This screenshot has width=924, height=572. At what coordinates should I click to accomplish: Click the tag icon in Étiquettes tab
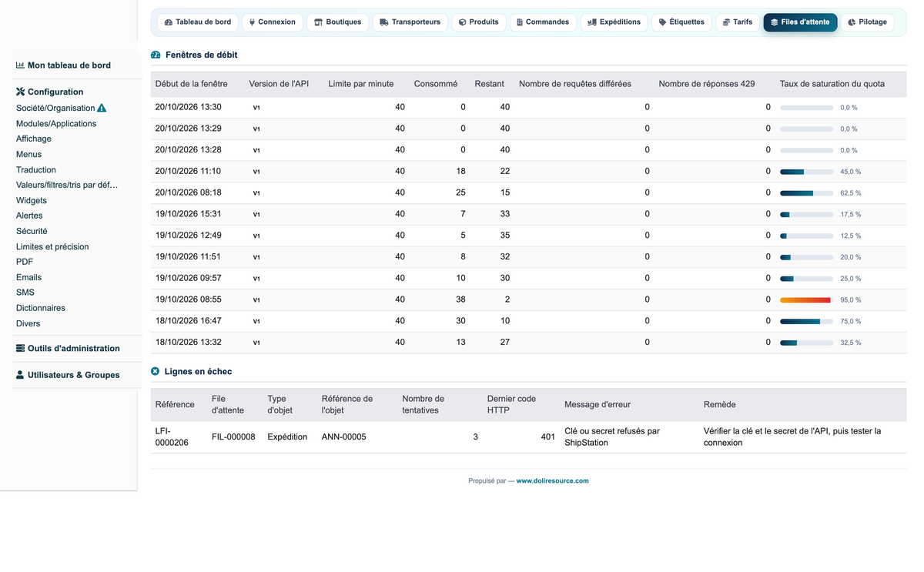click(x=663, y=22)
